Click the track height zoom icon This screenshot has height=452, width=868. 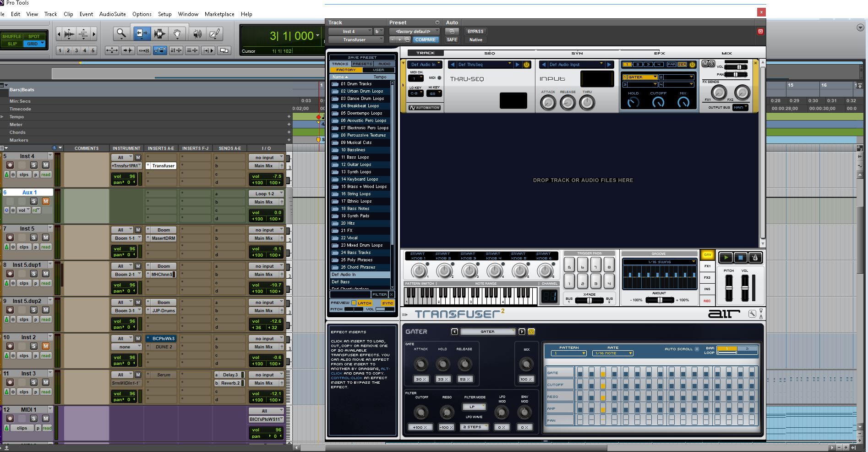coord(83,33)
